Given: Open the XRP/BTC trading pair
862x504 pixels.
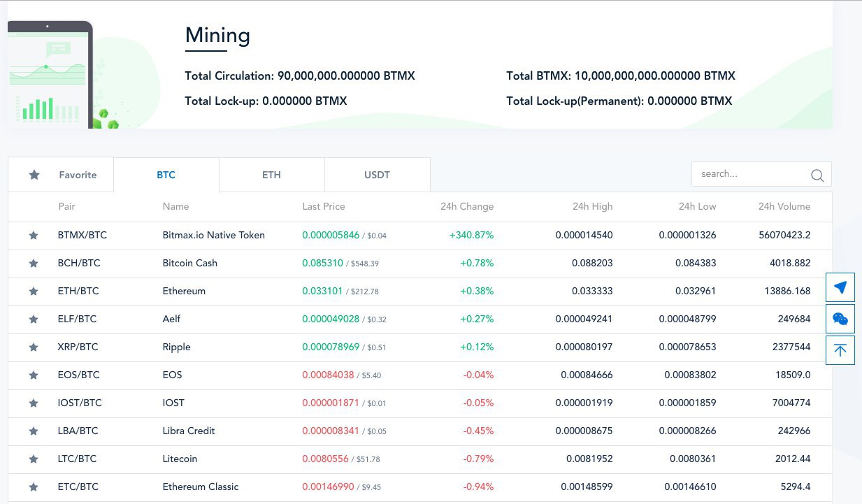Looking at the screenshot, I should [78, 347].
